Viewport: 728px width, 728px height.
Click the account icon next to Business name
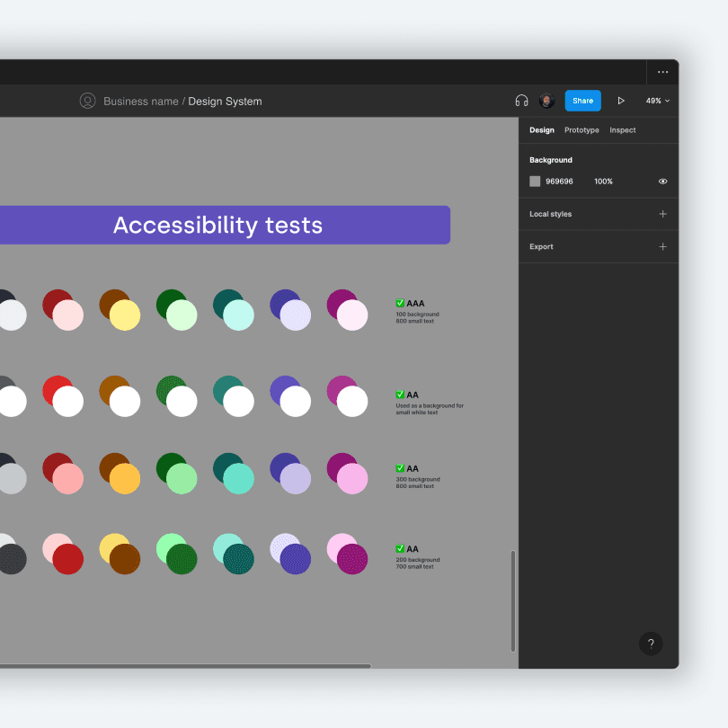87,101
